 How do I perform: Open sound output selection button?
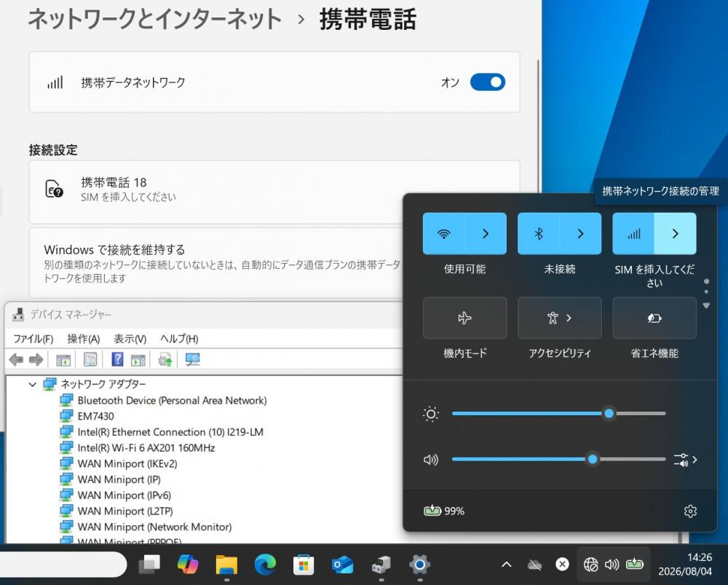(685, 460)
